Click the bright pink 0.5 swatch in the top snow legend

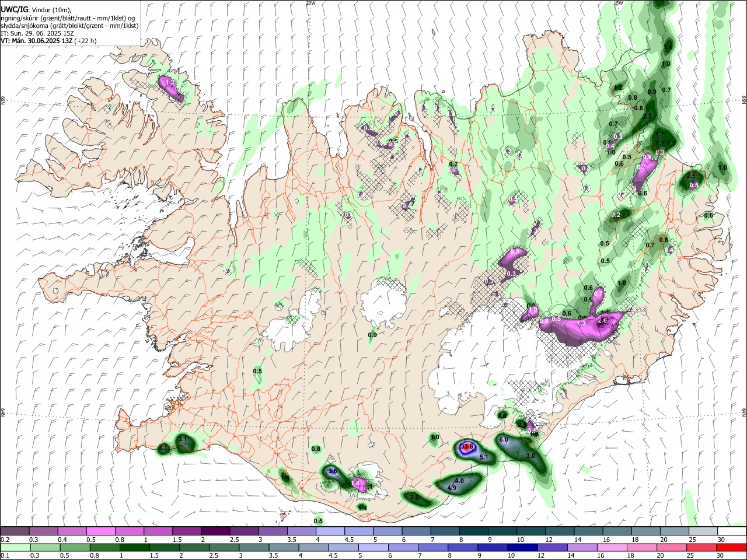pos(100,531)
